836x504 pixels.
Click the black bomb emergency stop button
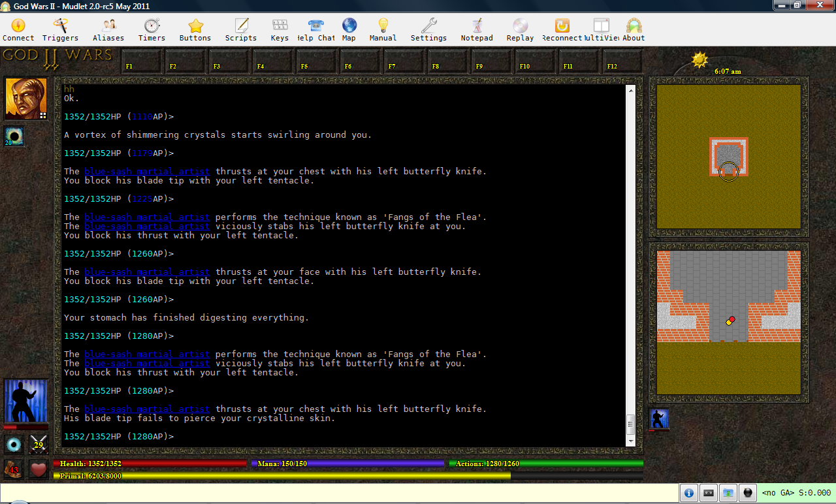[748, 493]
